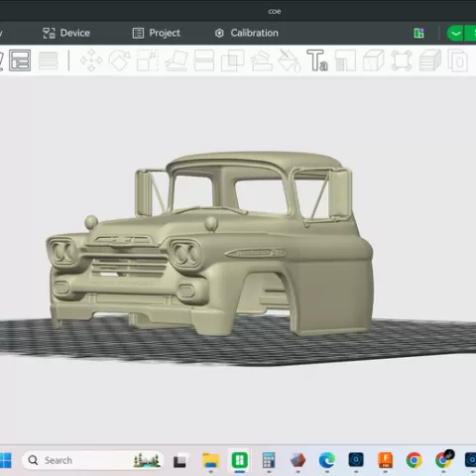Click the green panel icon with purple dot

pyautogui.click(x=418, y=33)
